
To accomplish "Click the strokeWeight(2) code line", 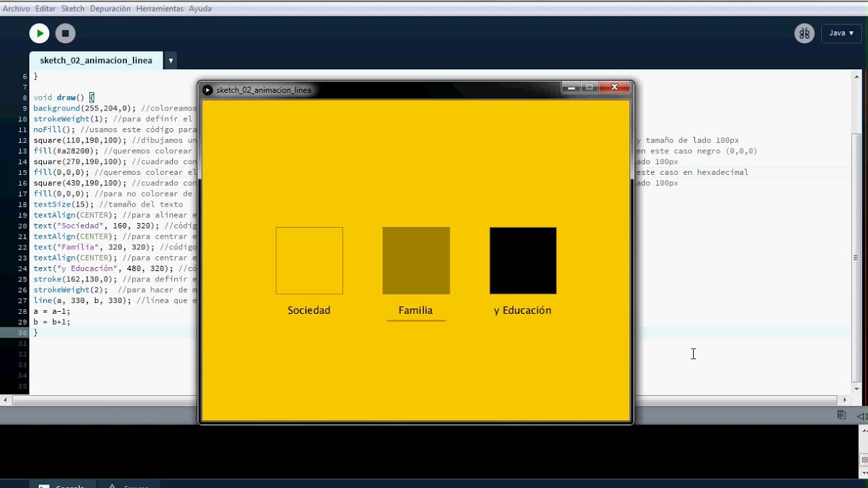I will pos(115,290).
